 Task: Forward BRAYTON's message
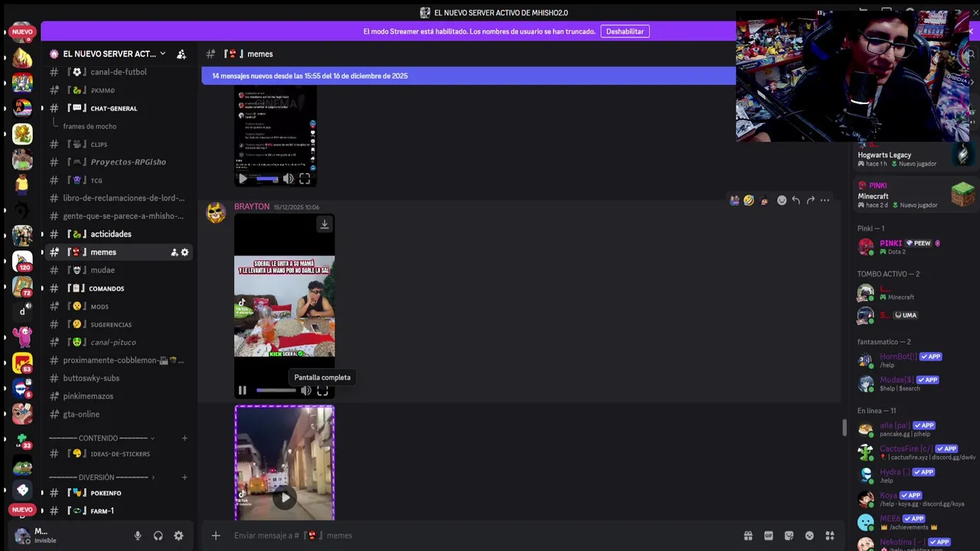coord(810,201)
